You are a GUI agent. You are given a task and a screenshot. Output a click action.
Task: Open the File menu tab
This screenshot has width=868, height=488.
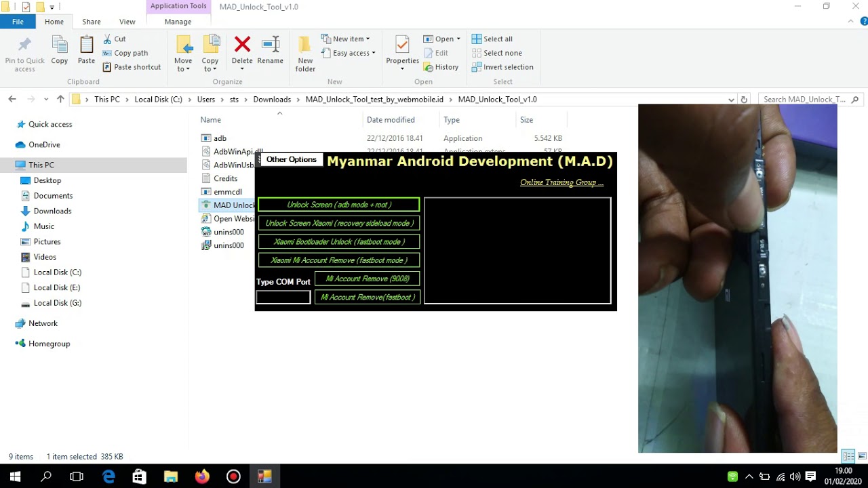coord(18,22)
